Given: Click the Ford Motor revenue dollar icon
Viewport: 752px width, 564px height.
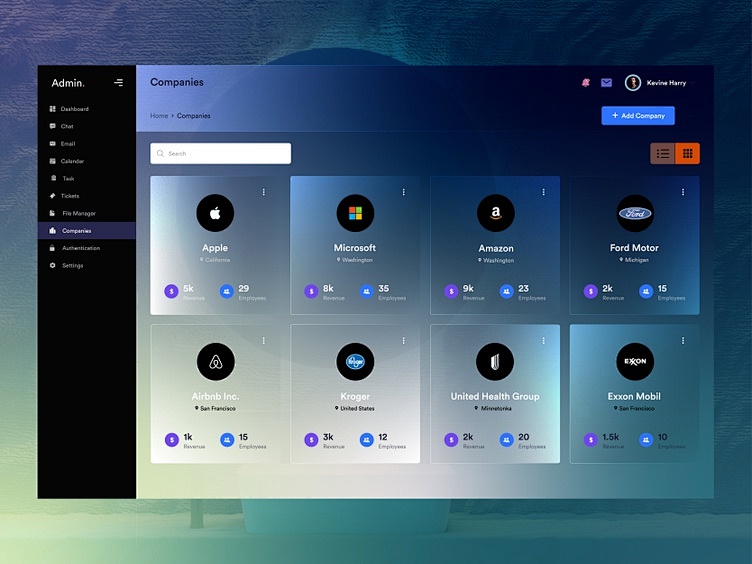Looking at the screenshot, I should pos(591,292).
